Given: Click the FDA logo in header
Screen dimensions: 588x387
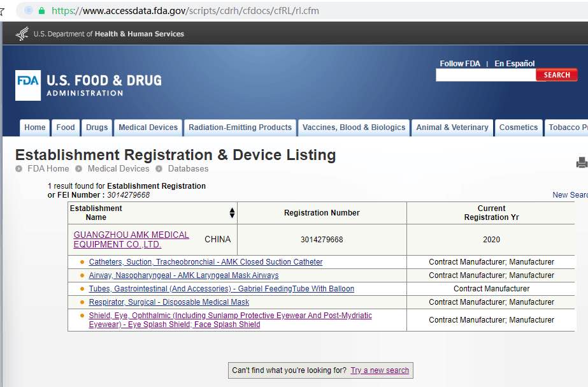Looking at the screenshot, I should point(28,85).
